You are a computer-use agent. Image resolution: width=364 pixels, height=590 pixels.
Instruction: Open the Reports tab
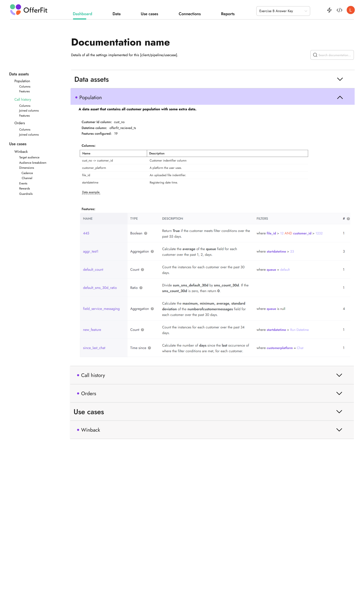(x=227, y=14)
